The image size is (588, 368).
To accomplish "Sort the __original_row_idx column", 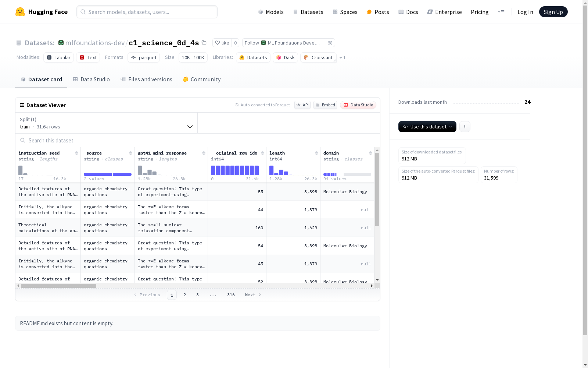I will tap(262, 153).
